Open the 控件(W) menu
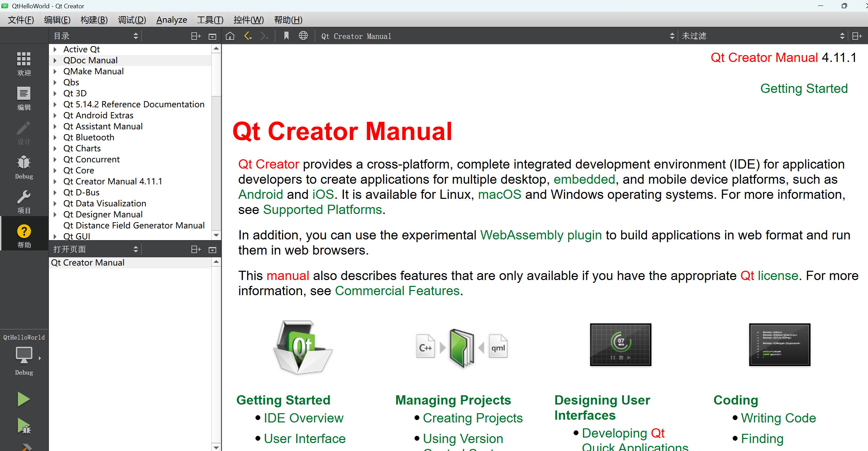 [x=249, y=20]
